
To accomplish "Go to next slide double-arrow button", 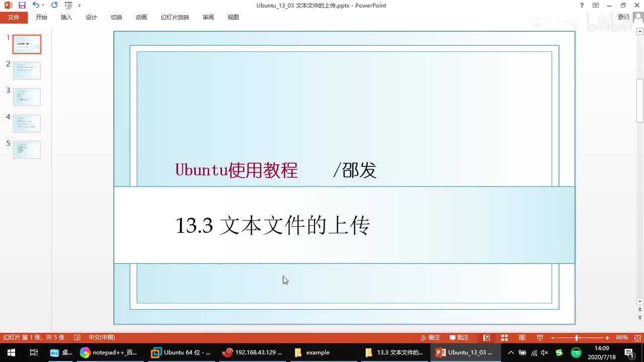I will (x=640, y=318).
